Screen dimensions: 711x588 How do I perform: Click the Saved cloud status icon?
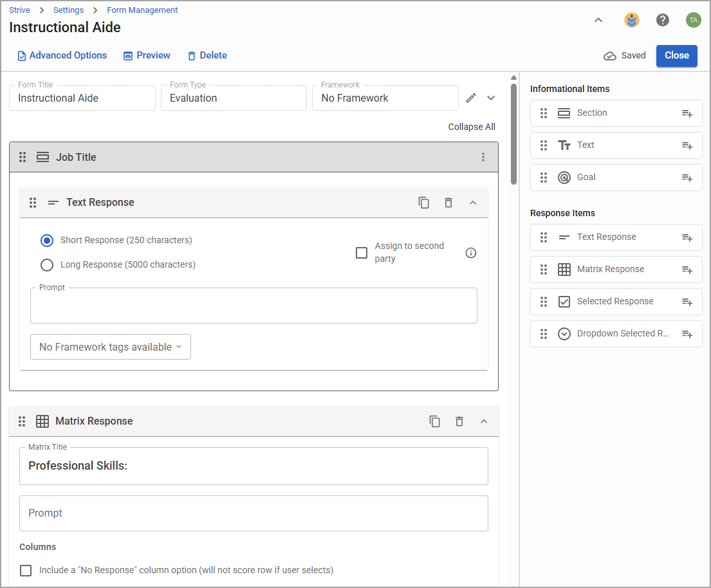pyautogui.click(x=610, y=56)
